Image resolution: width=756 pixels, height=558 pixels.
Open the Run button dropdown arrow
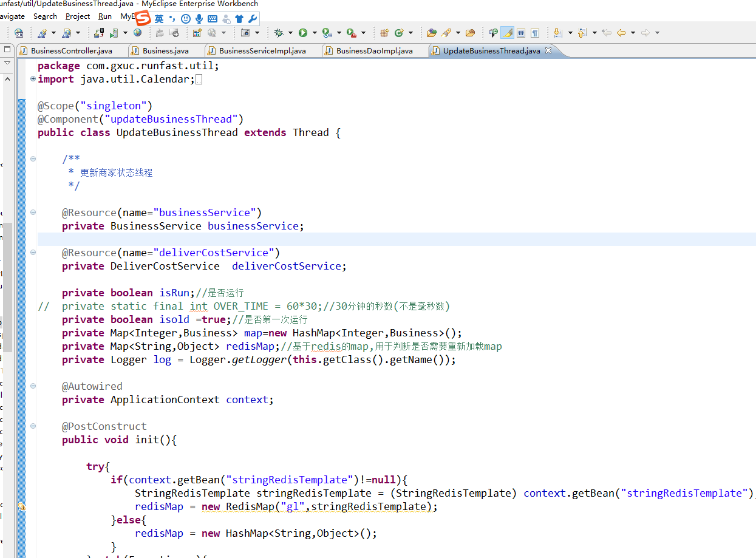tap(314, 33)
